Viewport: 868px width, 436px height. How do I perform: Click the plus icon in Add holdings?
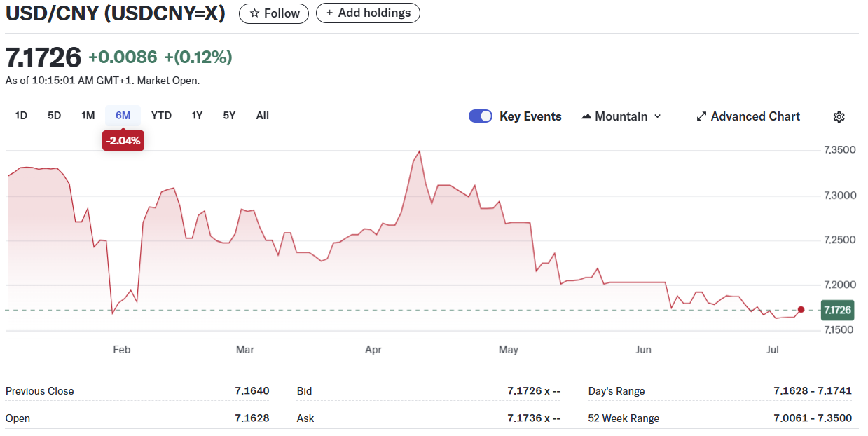329,13
